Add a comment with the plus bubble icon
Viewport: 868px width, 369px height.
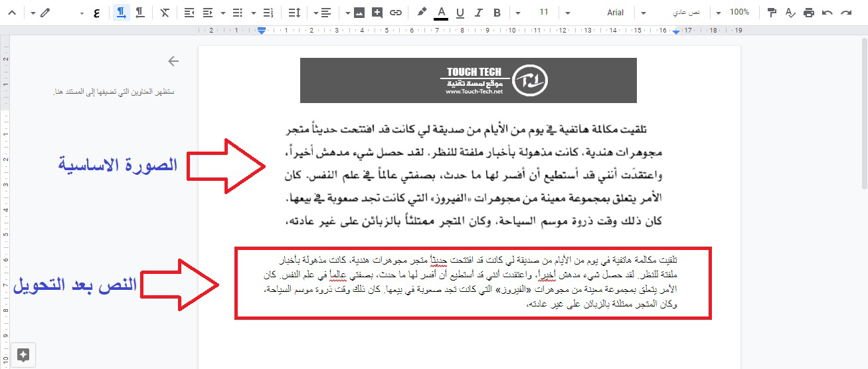coord(377,13)
